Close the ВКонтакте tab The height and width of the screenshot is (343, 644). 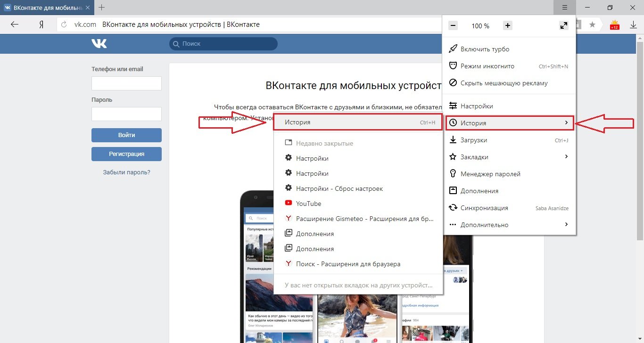(88, 8)
